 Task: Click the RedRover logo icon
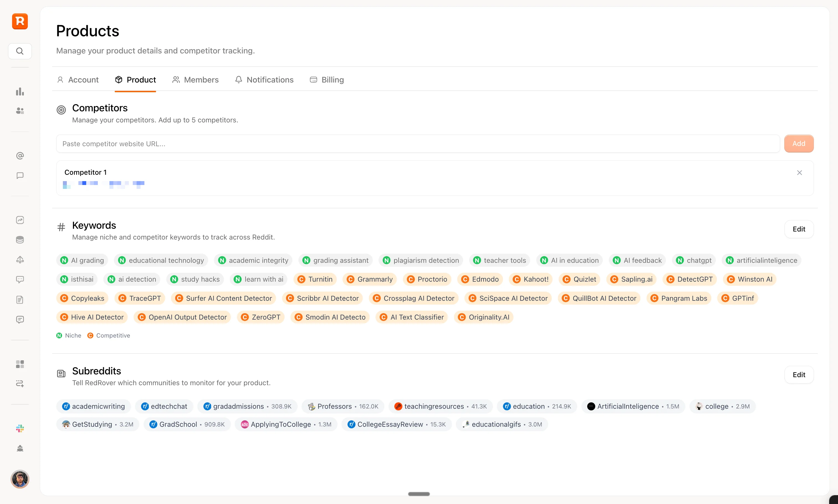[x=20, y=21]
